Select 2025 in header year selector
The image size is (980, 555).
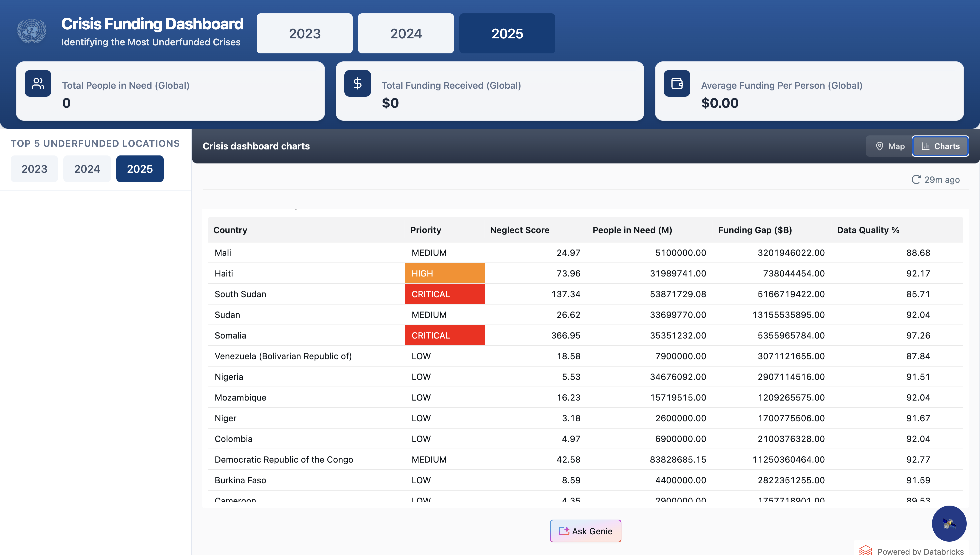(507, 34)
